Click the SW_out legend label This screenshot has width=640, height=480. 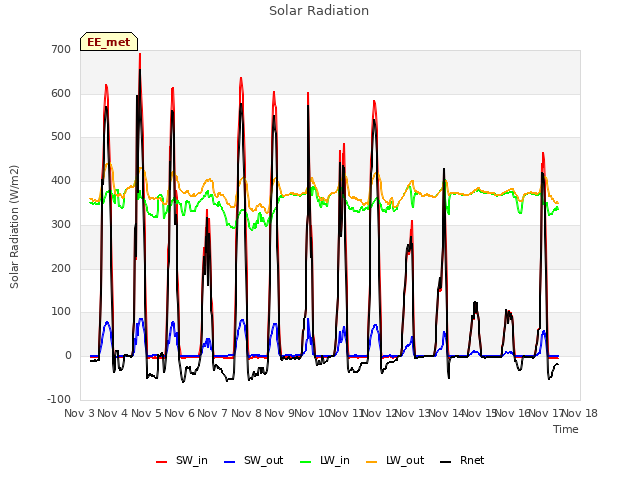263,460
